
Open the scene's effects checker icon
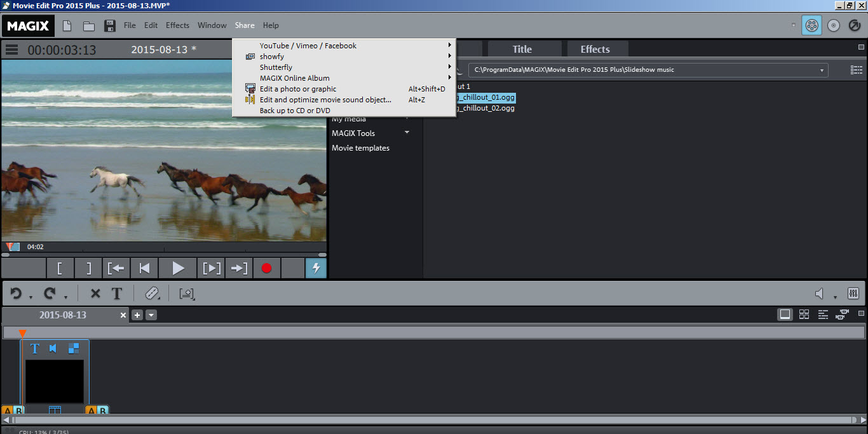(x=74, y=348)
